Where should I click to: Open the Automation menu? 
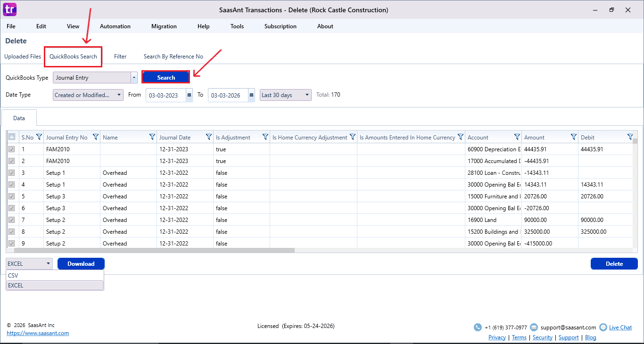[x=115, y=26]
